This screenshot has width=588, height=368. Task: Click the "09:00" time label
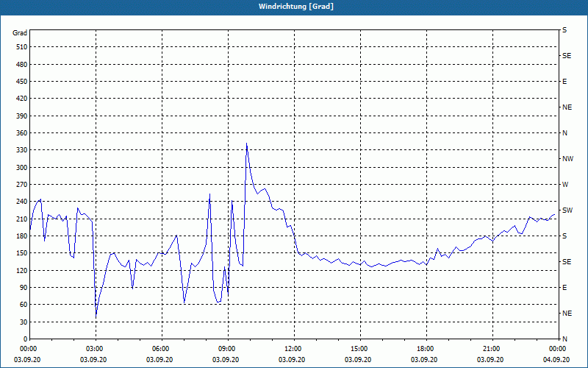226,348
